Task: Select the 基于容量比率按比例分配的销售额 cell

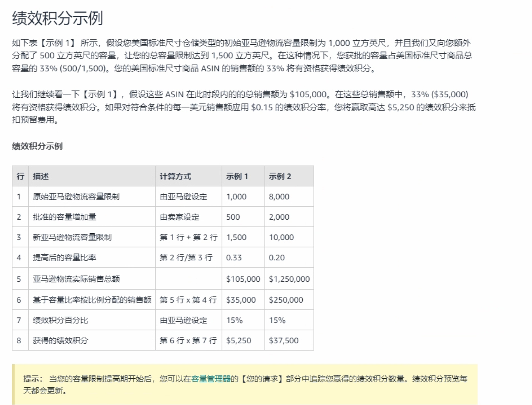Action: [x=92, y=300]
